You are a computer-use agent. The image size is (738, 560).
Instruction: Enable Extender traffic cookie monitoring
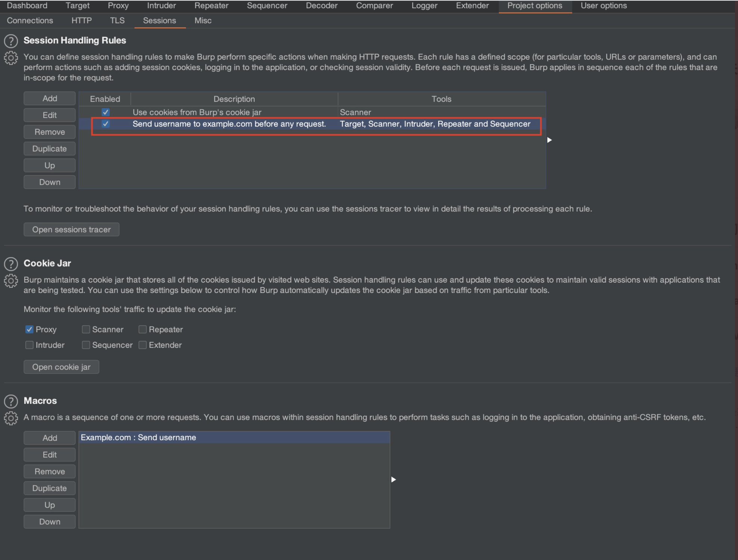coord(143,345)
